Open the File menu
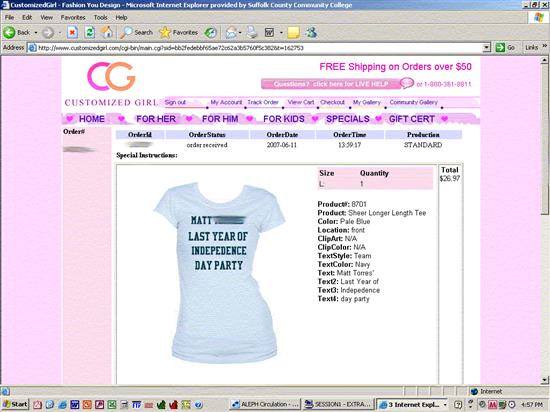This screenshot has width=550, height=412. click(9, 17)
